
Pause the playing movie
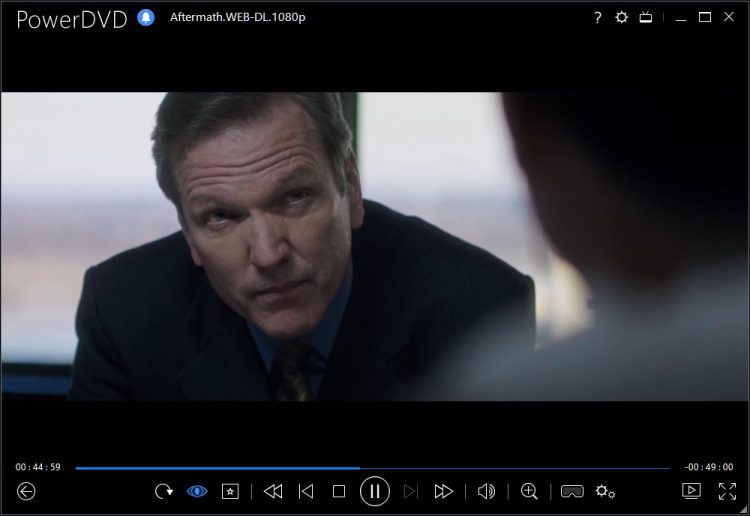coord(375,490)
